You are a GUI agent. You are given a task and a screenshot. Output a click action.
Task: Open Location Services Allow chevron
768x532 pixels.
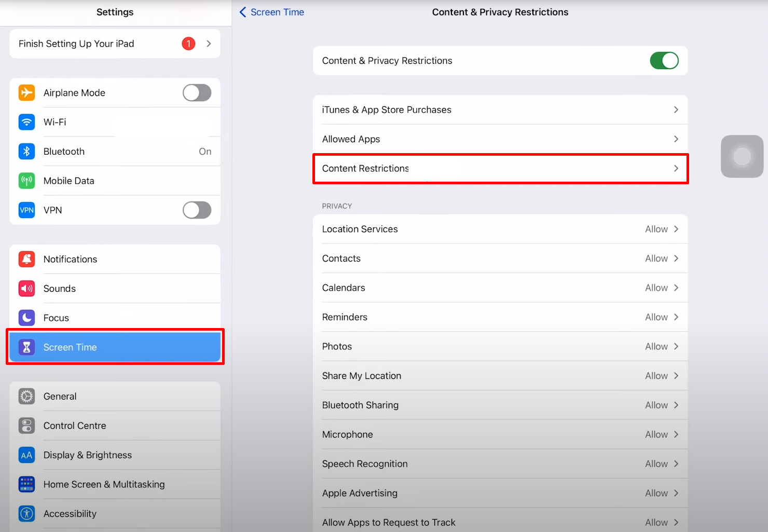pos(676,229)
